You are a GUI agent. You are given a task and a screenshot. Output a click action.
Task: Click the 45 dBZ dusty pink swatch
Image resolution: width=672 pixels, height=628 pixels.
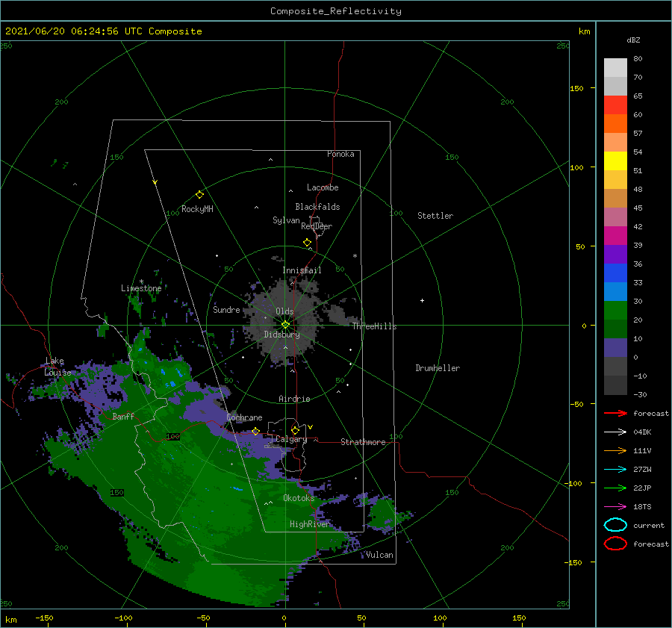coord(615,217)
